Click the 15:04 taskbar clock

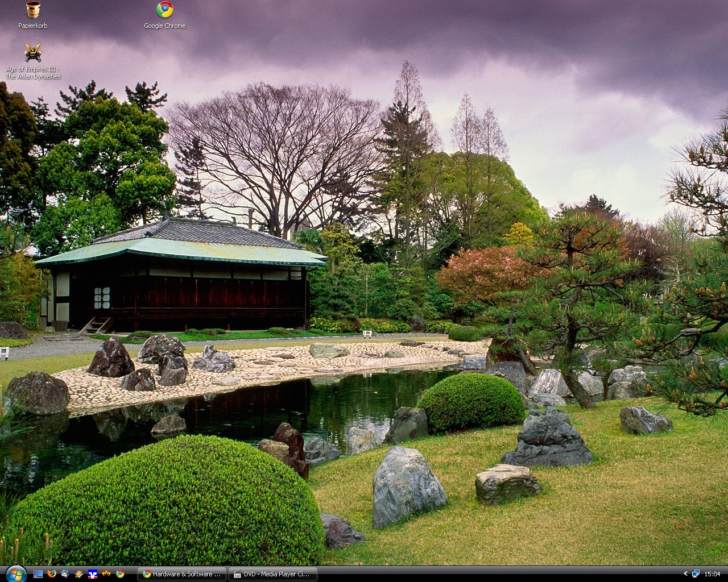point(712,574)
